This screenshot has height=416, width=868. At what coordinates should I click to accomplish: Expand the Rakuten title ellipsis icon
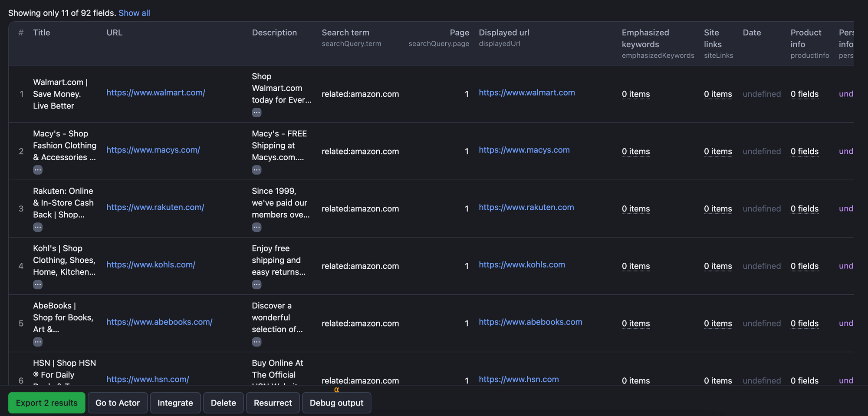(x=38, y=227)
